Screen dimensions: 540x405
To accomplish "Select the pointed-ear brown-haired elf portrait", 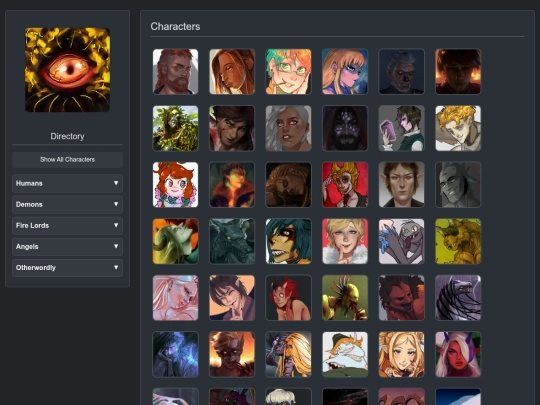I will (x=401, y=185).
